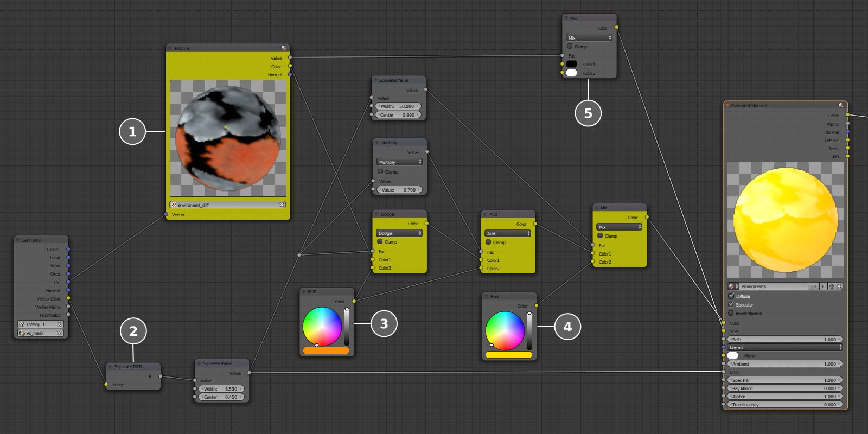Open the Multiply operation dropdown
Screen dimensions: 868x434
pos(400,162)
